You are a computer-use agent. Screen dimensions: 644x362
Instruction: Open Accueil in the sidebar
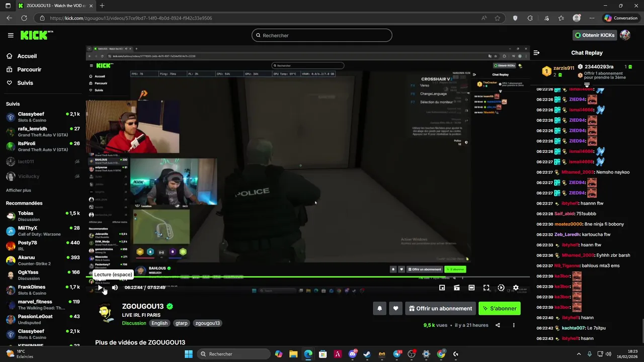click(x=27, y=56)
